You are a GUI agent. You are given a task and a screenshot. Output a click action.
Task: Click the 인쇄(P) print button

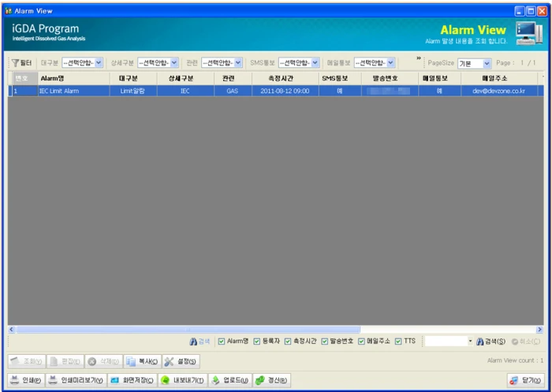(x=26, y=380)
